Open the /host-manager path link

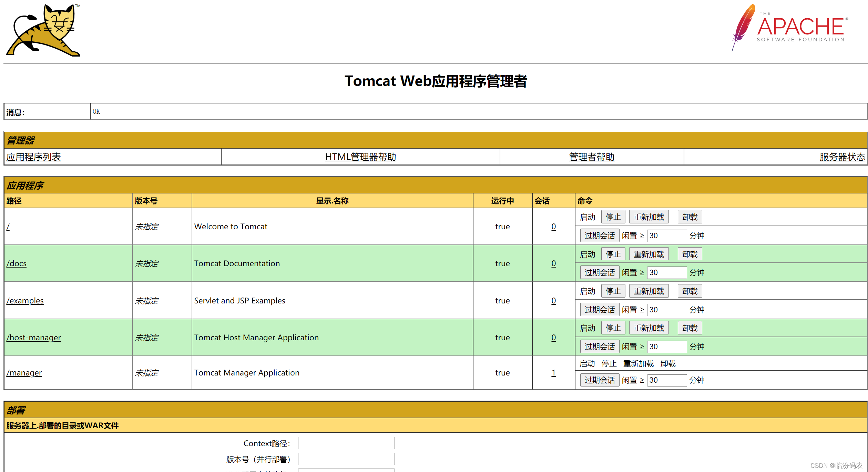click(x=34, y=338)
